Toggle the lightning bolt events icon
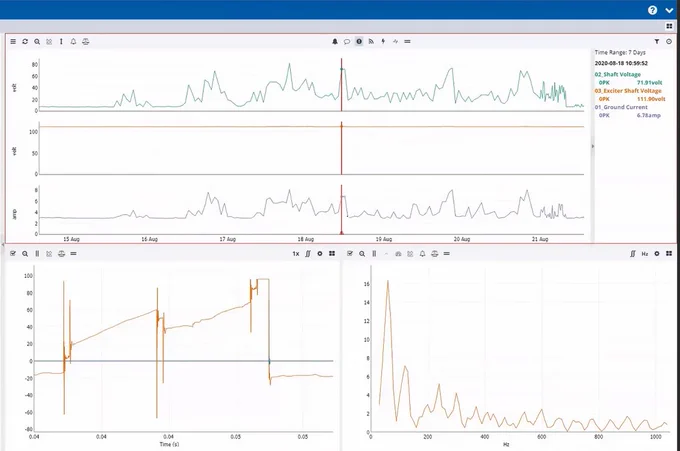Viewport: 680px width, 451px height. [x=383, y=42]
